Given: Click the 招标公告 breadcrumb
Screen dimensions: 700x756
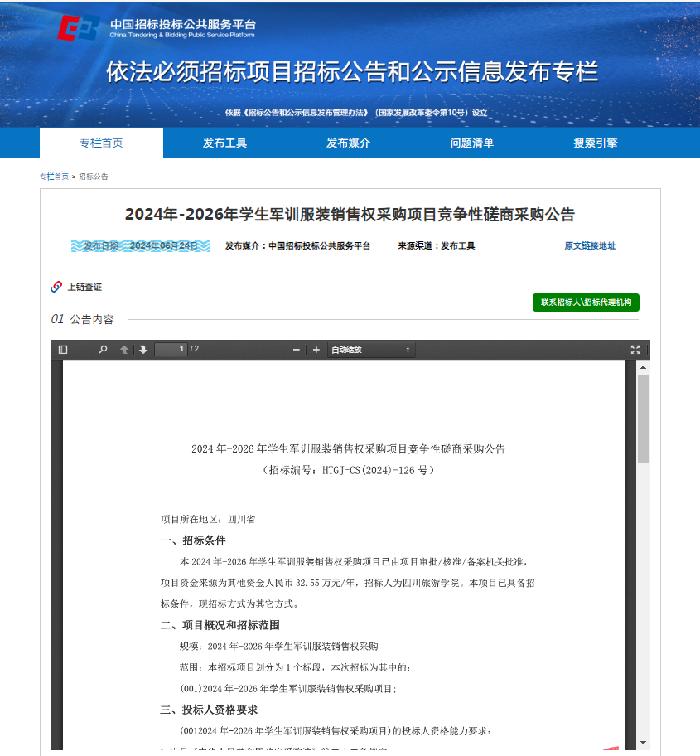Looking at the screenshot, I should (x=94, y=177).
